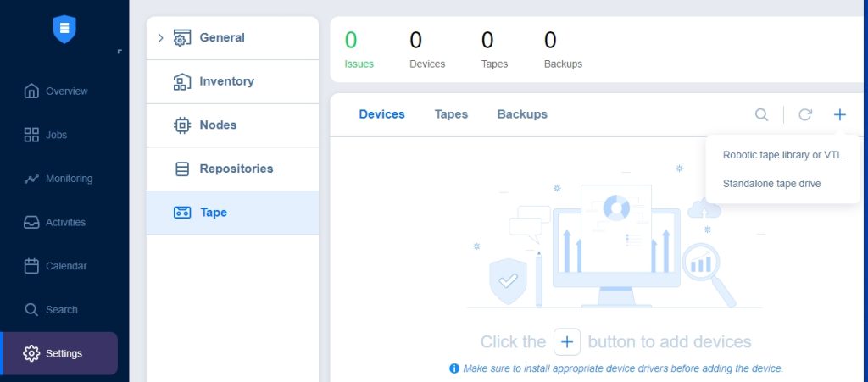Open the Jobs grid icon
The height and width of the screenshot is (382, 868).
pyautogui.click(x=31, y=135)
